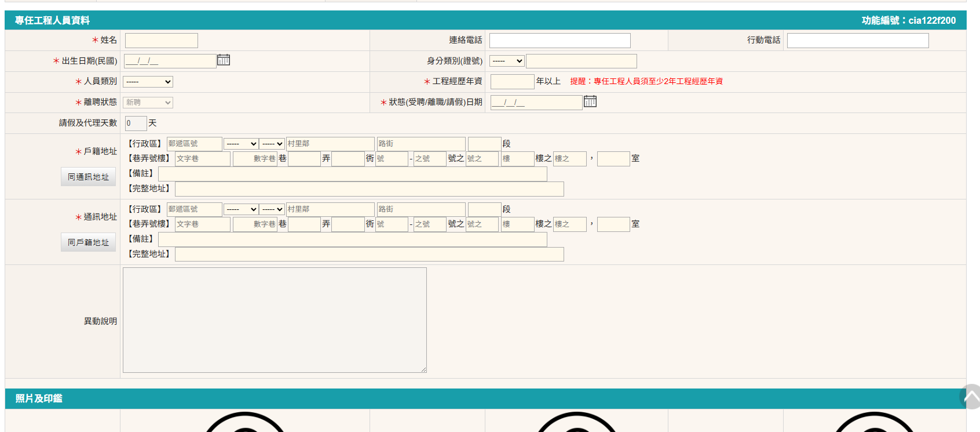Open second district dropdown in 通訊地址 row
Screen dimensions: 980x432
coord(272,209)
